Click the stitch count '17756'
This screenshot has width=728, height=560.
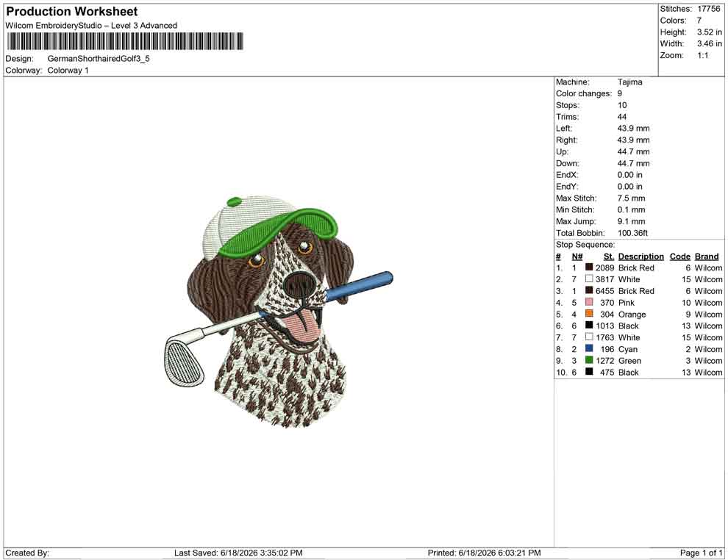[x=708, y=9]
